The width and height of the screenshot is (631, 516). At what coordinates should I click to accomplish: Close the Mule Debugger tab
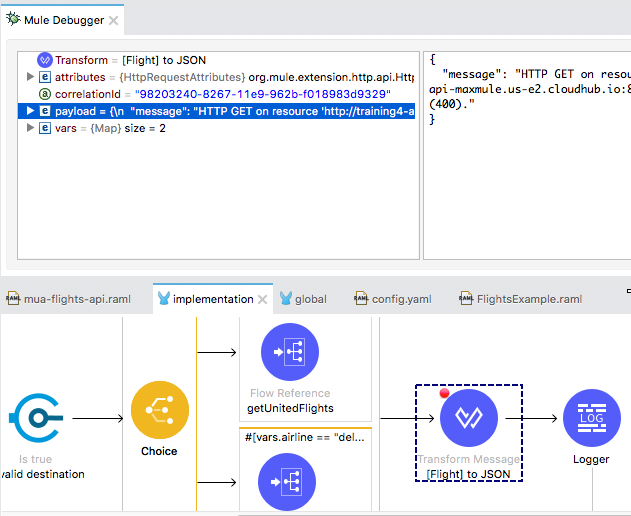[114, 20]
